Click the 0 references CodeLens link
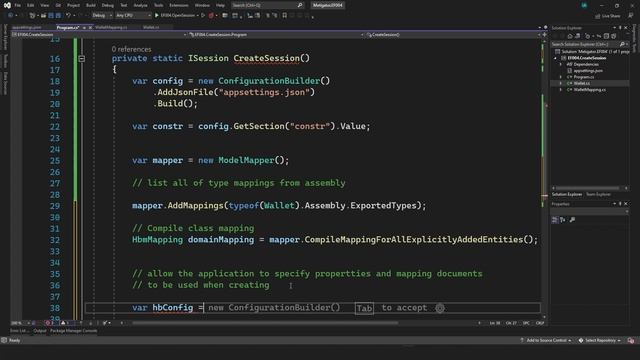The width and height of the screenshot is (640, 360). (131, 49)
